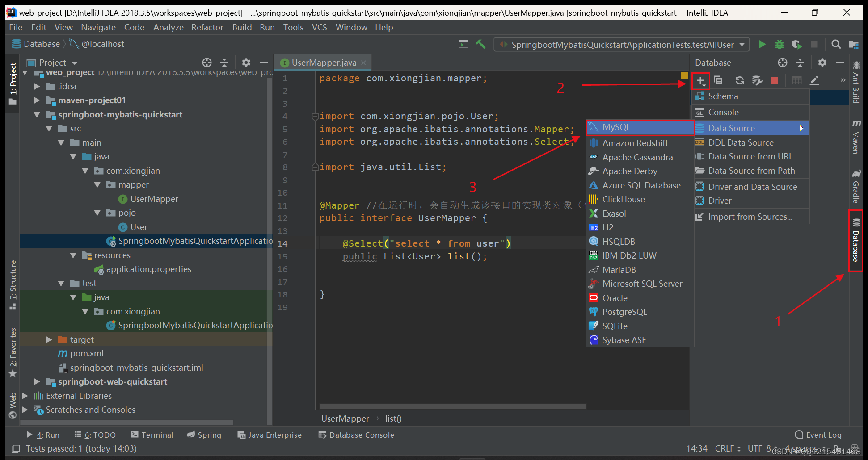
Task: Open the Spring tool window
Action: (x=204, y=435)
